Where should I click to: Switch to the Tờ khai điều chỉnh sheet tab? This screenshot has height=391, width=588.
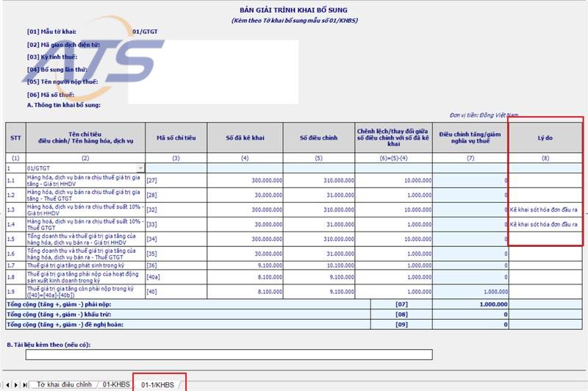pos(64,384)
